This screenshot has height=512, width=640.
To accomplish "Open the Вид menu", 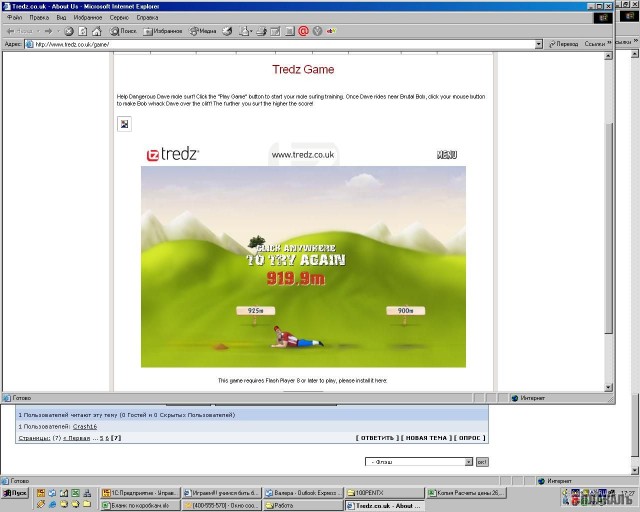I will tap(61, 18).
